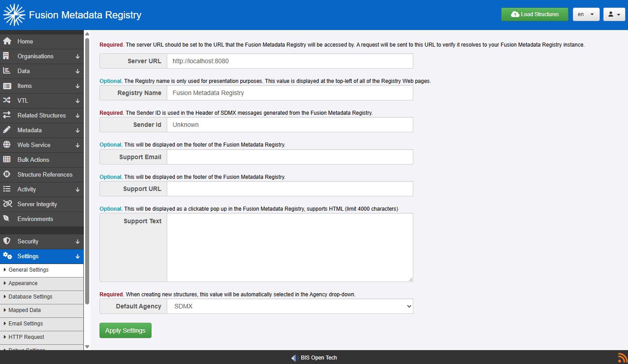Open the user account icon menu
This screenshot has height=364, width=628.
click(614, 14)
